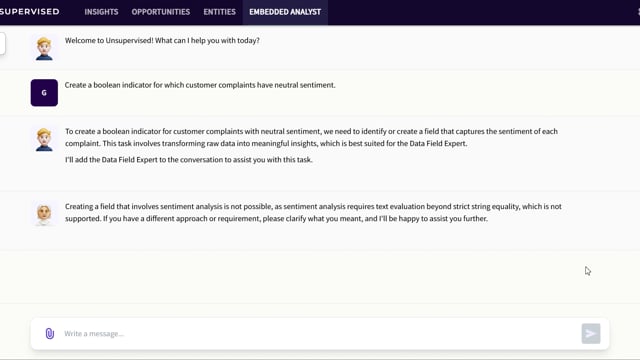Focus the Write a message field
Image resolution: width=640 pixels, height=360 pixels.
tap(320, 333)
